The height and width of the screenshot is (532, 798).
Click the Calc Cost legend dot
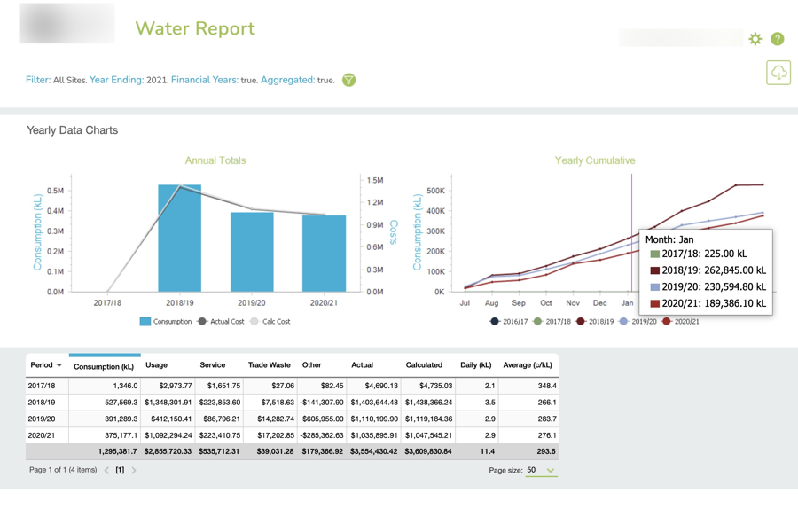[254, 320]
